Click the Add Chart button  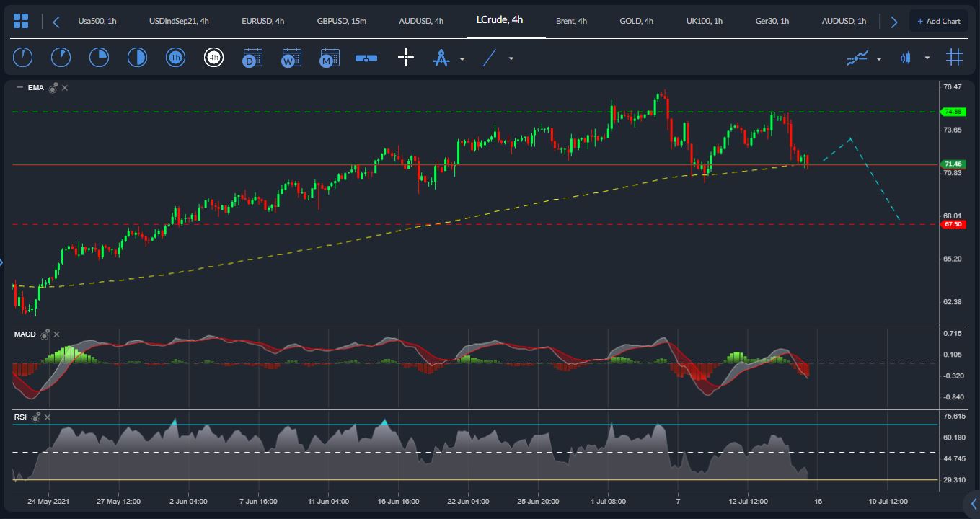point(938,21)
